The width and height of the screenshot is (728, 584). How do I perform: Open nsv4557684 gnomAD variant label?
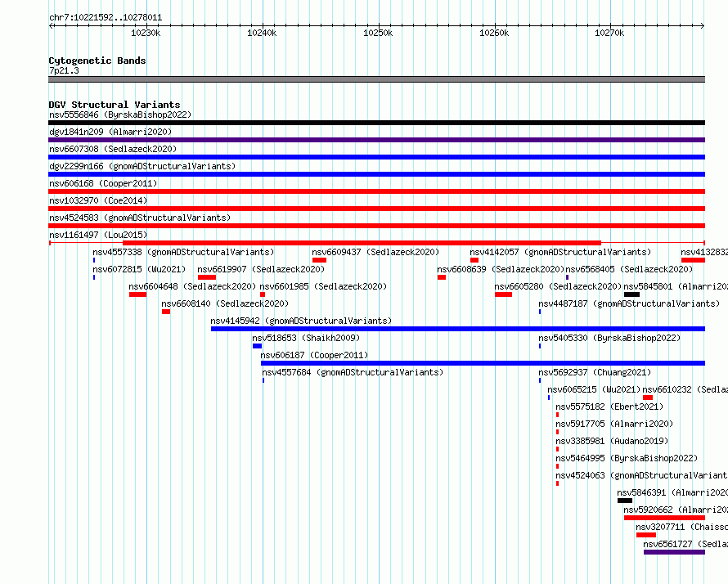[353, 372]
